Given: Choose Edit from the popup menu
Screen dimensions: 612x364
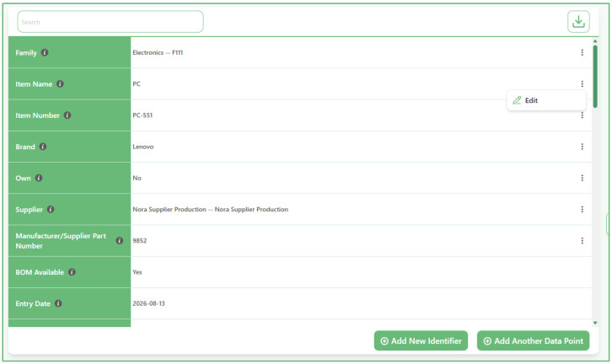Looking at the screenshot, I should coord(546,100).
